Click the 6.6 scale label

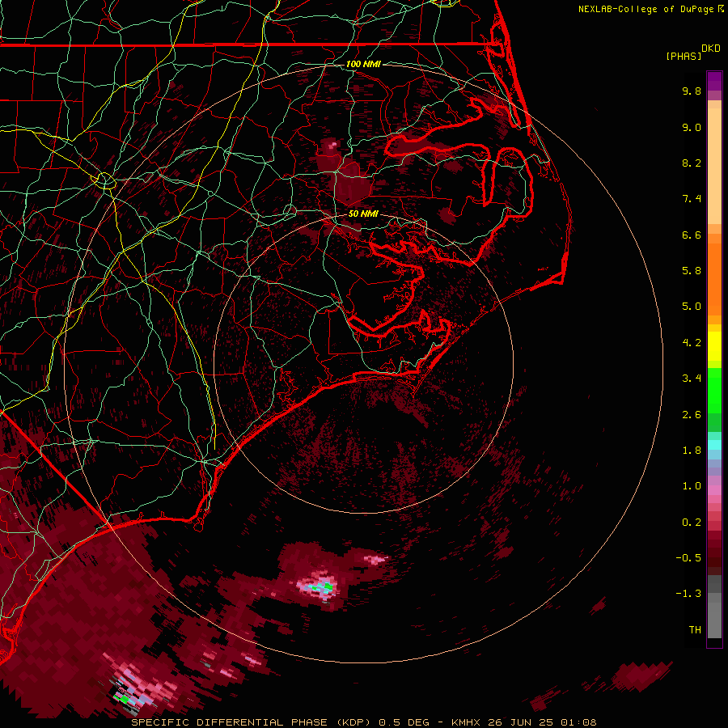click(x=692, y=235)
